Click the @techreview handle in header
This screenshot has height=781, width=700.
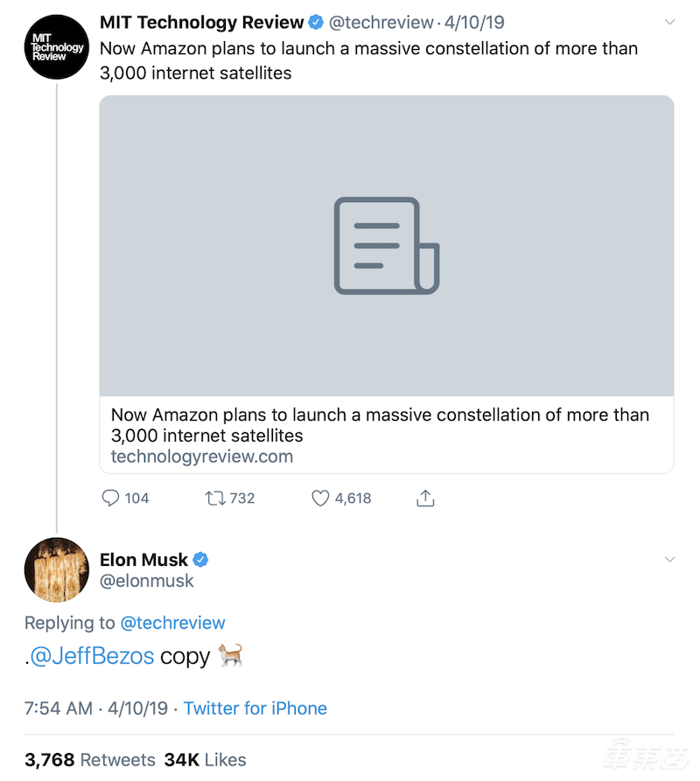381,23
